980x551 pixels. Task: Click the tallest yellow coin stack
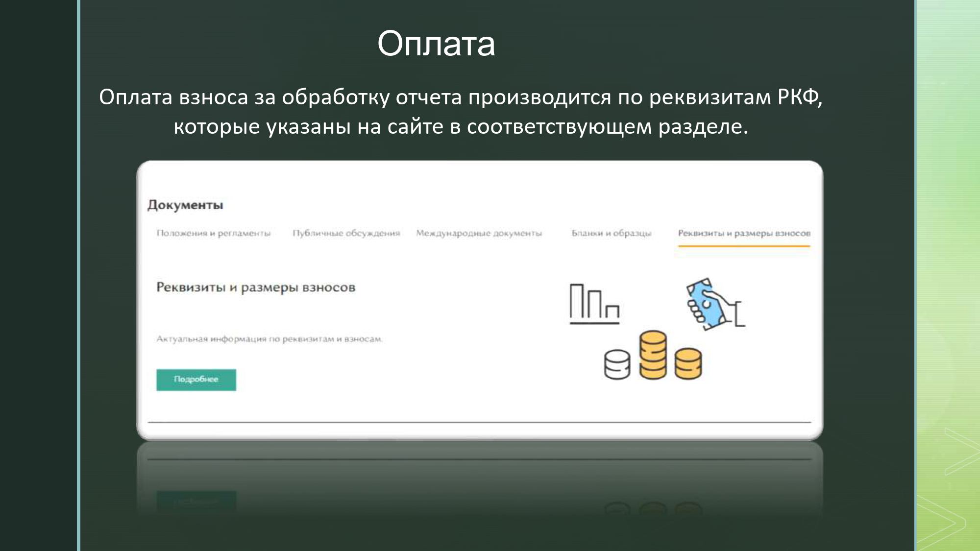653,355
